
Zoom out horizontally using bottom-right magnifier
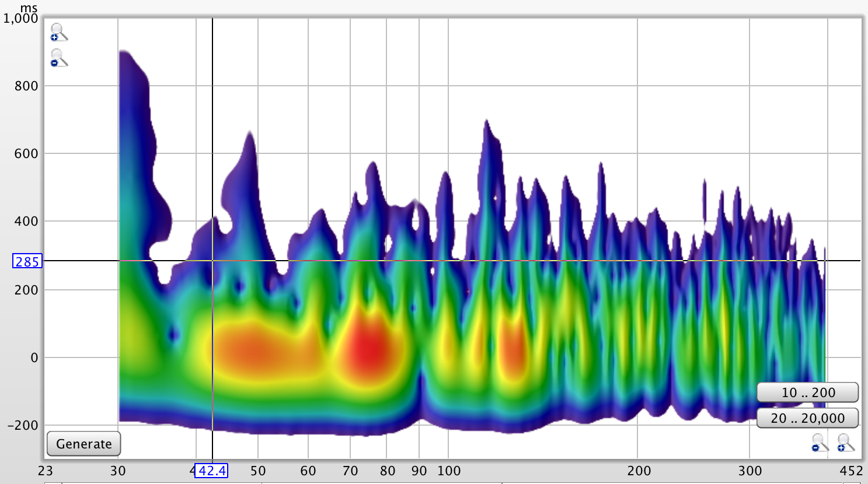click(x=820, y=443)
